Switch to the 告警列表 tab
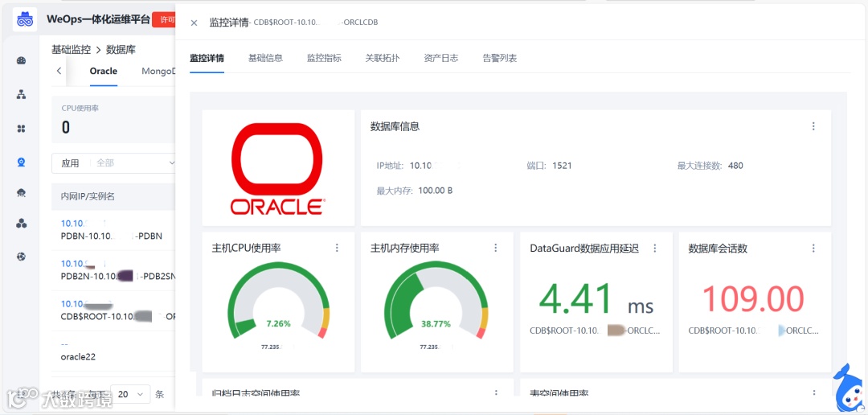Image resolution: width=868 pixels, height=415 pixels. [x=500, y=58]
